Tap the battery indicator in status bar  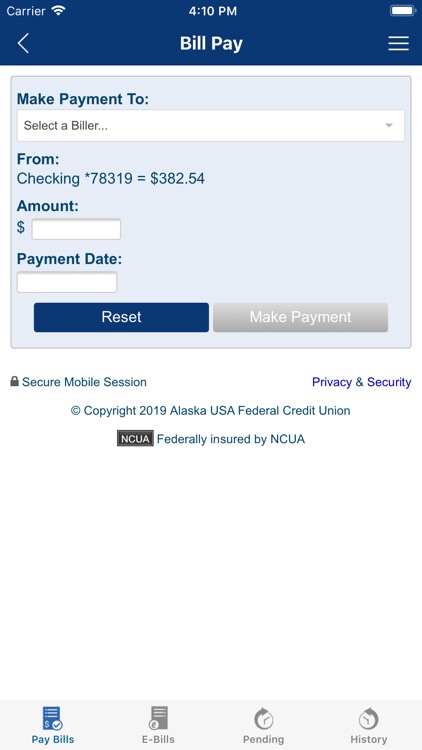click(x=403, y=11)
